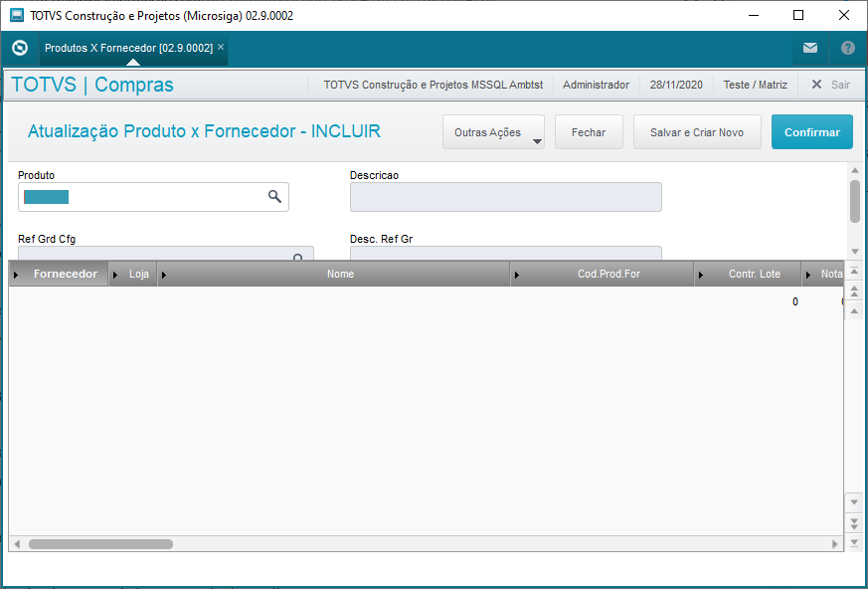
Task: Expand the Outras Ações dropdown
Action: pyautogui.click(x=537, y=141)
